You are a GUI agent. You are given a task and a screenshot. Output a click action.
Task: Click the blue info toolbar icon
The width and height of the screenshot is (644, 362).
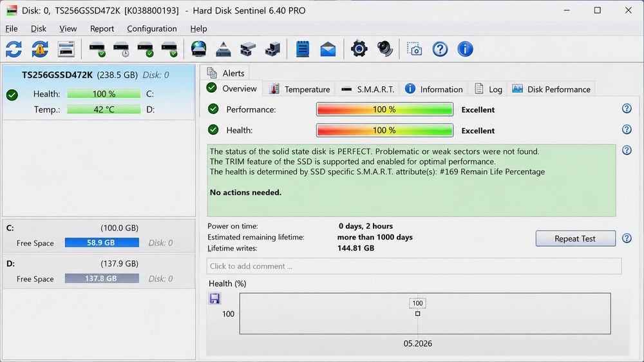(465, 50)
